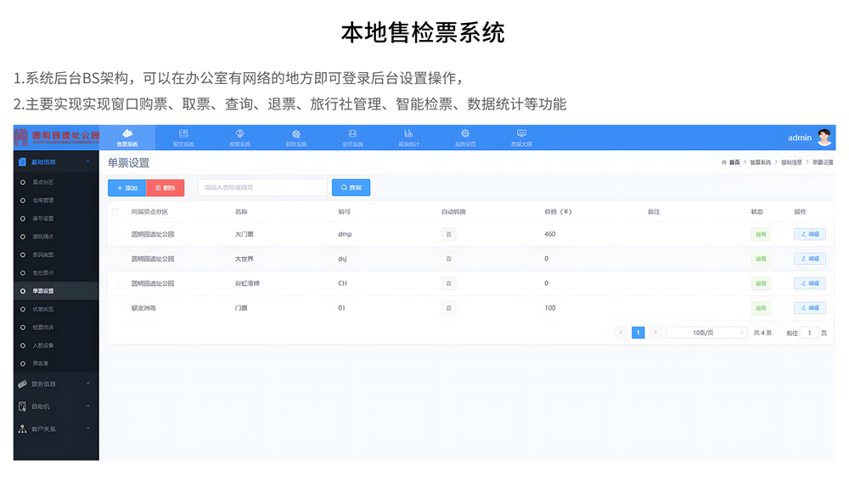Focus the name or code search field
849x504 pixels.
pyautogui.click(x=262, y=188)
